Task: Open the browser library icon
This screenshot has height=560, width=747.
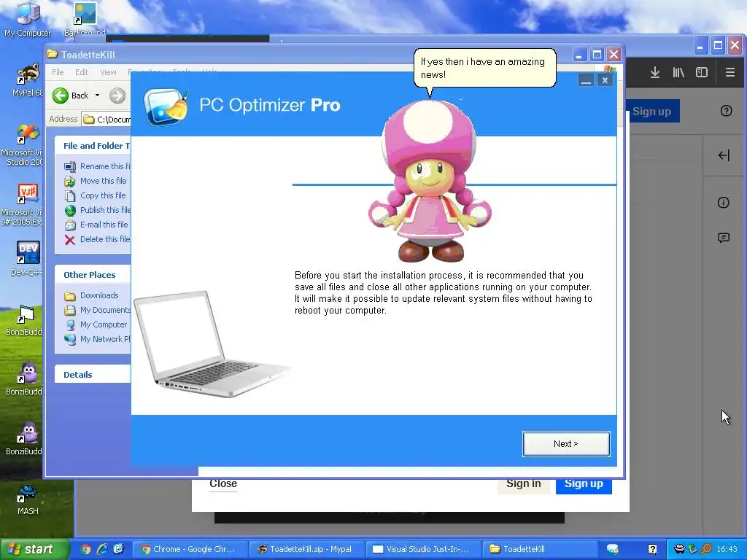Action: [678, 72]
